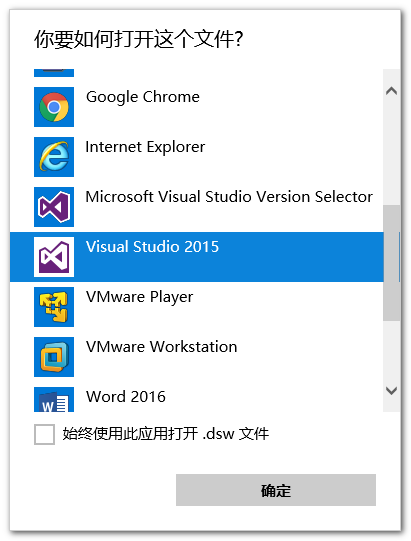Select the VMware Workstation icon
Viewport: 411px width, 541px height.
54,357
